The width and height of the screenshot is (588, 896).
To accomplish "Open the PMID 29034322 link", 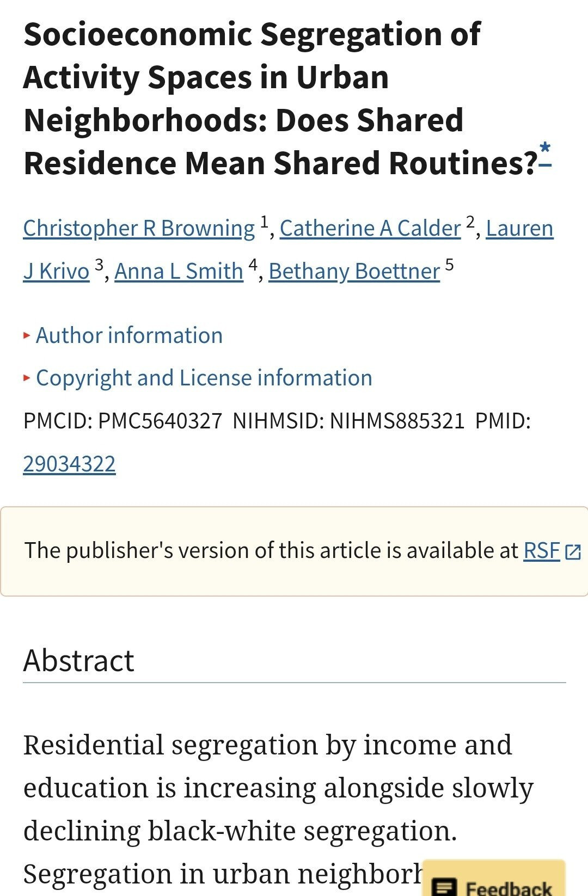I will [69, 464].
